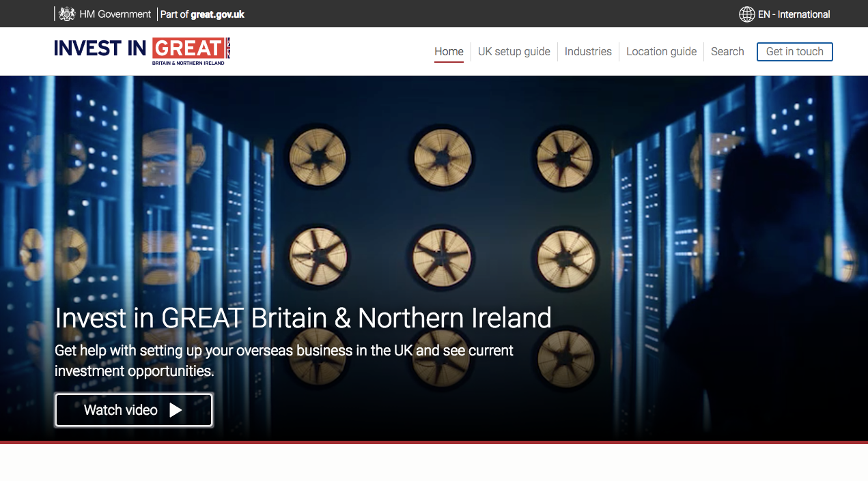
Task: Click the Union Jack flag in logo
Action: pos(228,48)
